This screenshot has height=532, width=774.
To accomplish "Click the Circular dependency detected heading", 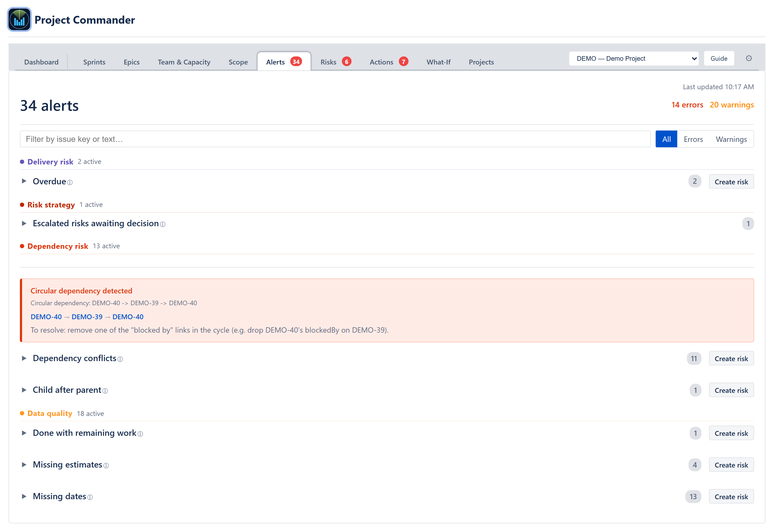I will tap(81, 291).
